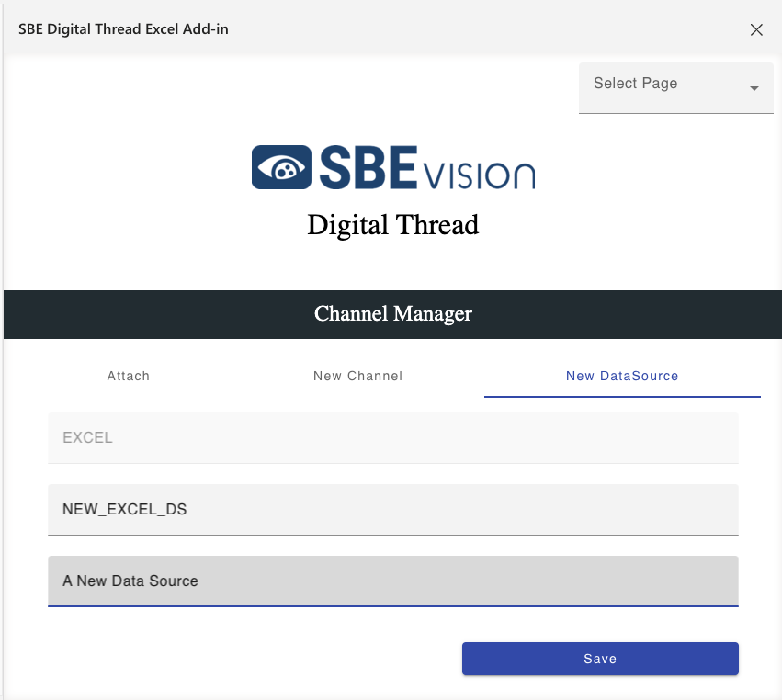Image resolution: width=782 pixels, height=700 pixels.
Task: Click the Channel Manager header bar
Action: [392, 314]
